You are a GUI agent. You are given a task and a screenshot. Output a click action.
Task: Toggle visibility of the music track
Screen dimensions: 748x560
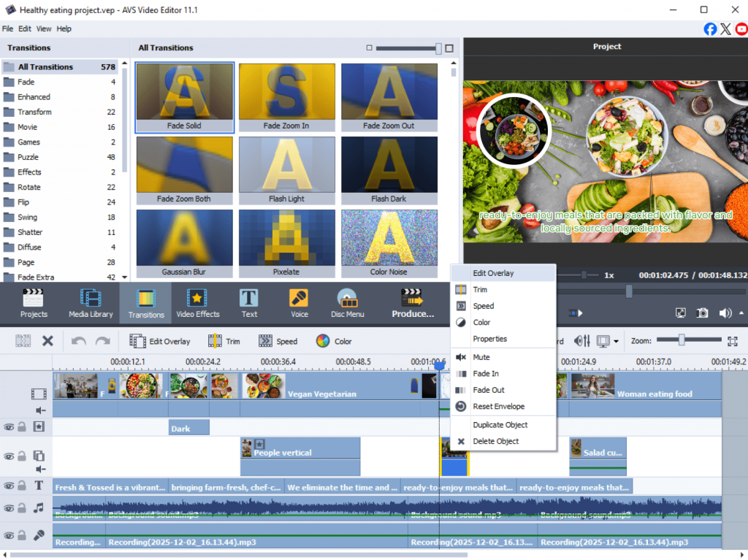pyautogui.click(x=9, y=507)
